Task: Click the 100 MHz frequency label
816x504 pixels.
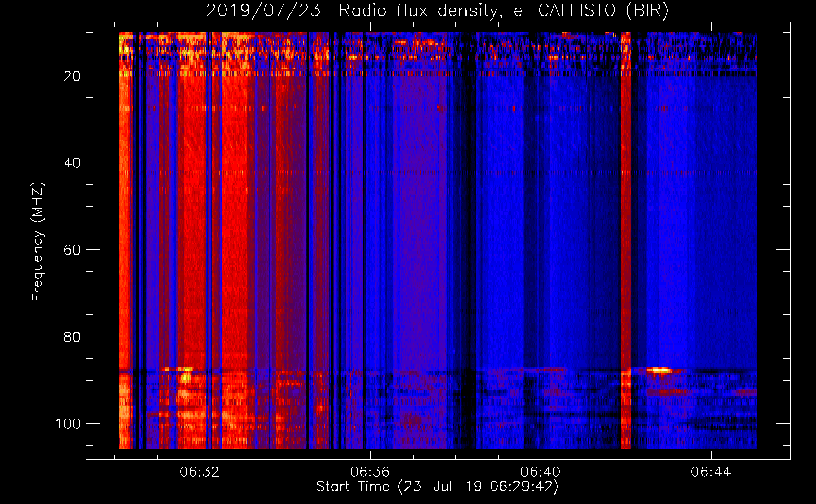Action: (68, 424)
